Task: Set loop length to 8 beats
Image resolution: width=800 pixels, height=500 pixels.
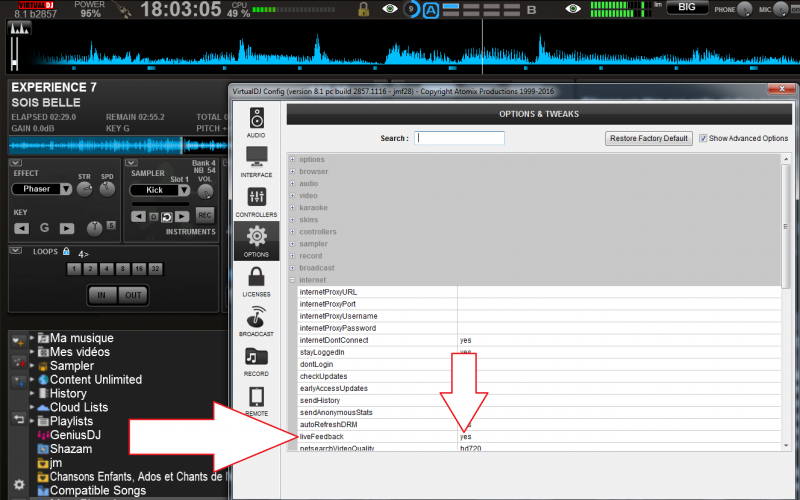Action: tap(122, 269)
